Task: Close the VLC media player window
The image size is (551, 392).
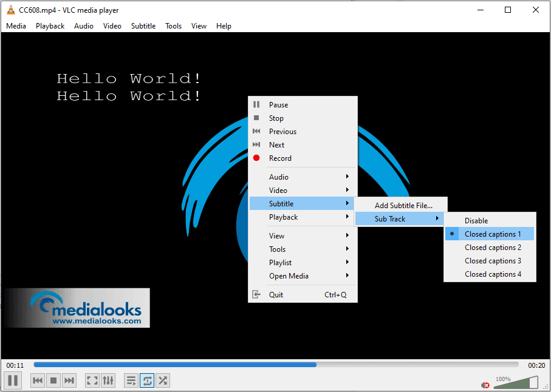Action: (536, 10)
